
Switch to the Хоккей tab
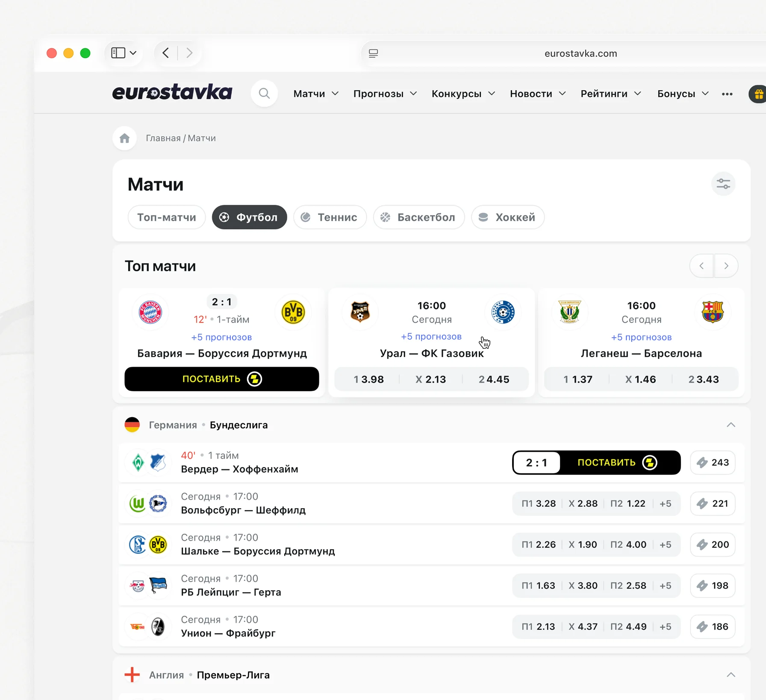click(x=508, y=217)
